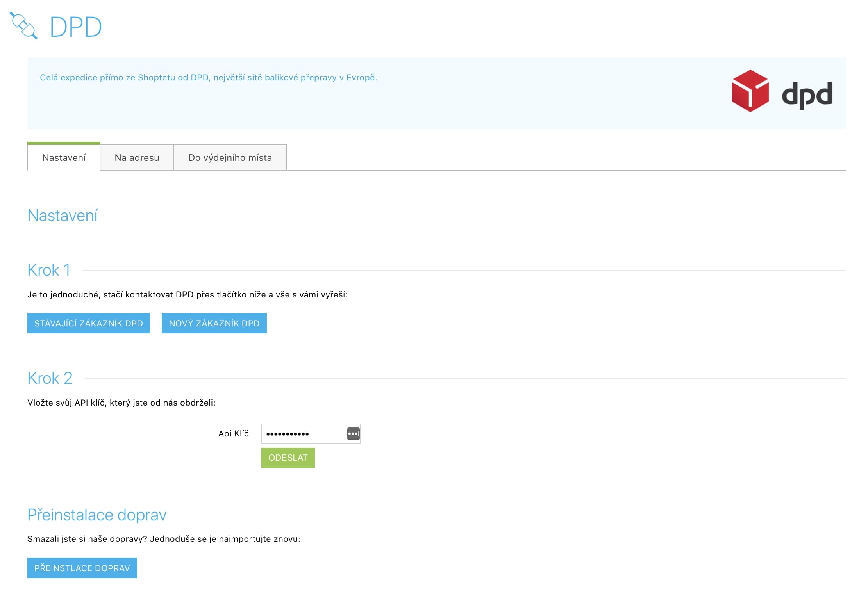Click the NOVÝ ZÁKAZNÍK DPD button
The height and width of the screenshot is (602, 868).
coord(214,323)
